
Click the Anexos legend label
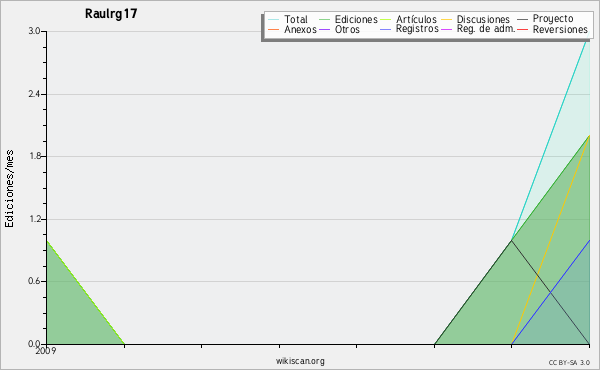pos(300,29)
